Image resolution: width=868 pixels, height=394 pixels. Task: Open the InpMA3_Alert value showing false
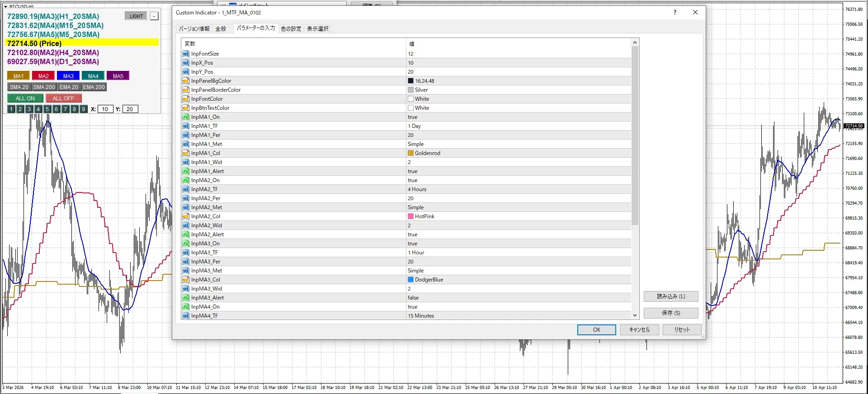coord(519,298)
